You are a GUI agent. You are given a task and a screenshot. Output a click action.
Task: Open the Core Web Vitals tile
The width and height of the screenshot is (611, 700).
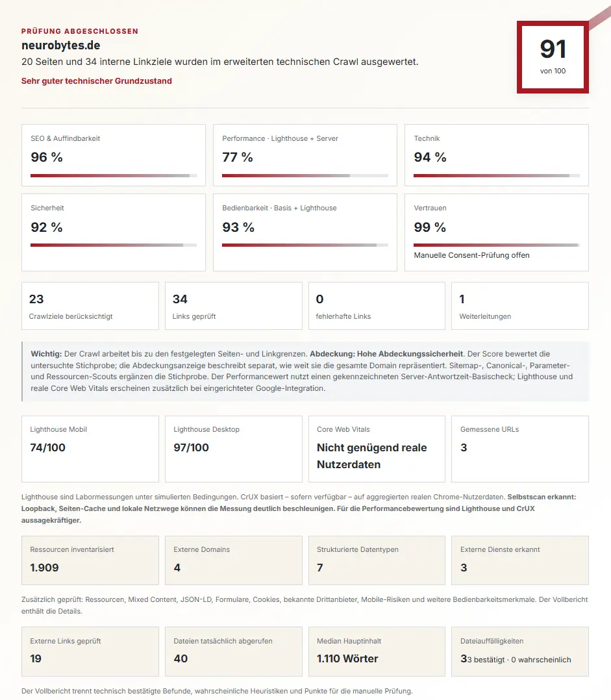(x=377, y=449)
